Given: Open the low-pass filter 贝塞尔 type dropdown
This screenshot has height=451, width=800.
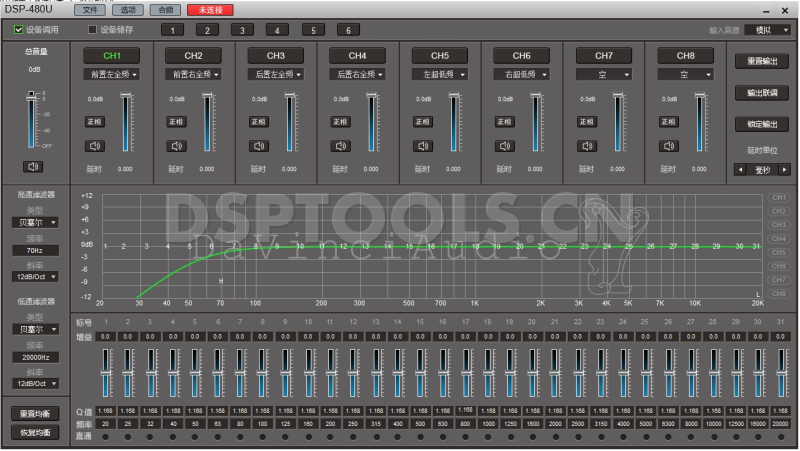Looking at the screenshot, I should click(35, 330).
